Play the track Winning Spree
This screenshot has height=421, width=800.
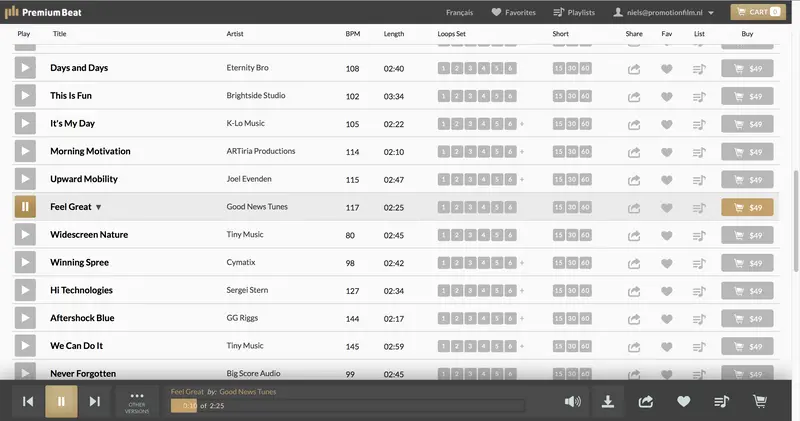25,262
